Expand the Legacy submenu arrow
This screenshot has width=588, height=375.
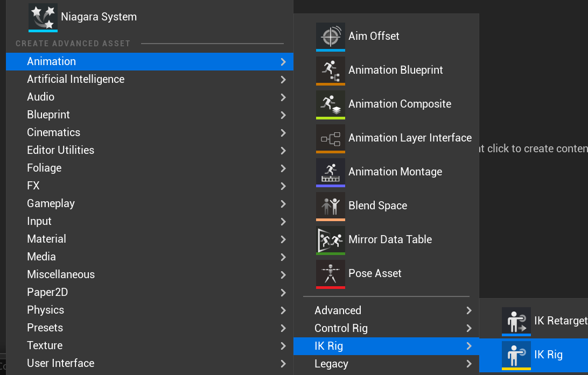469,363
